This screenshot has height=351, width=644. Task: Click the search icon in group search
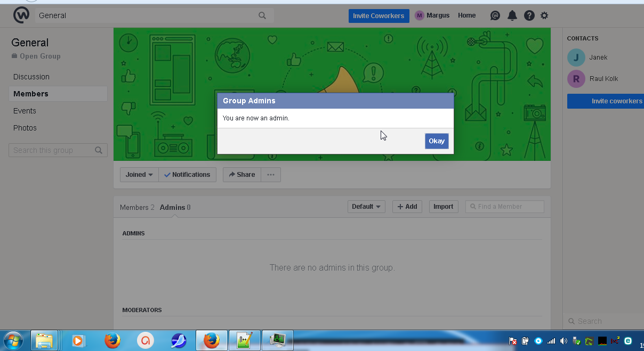[99, 150]
